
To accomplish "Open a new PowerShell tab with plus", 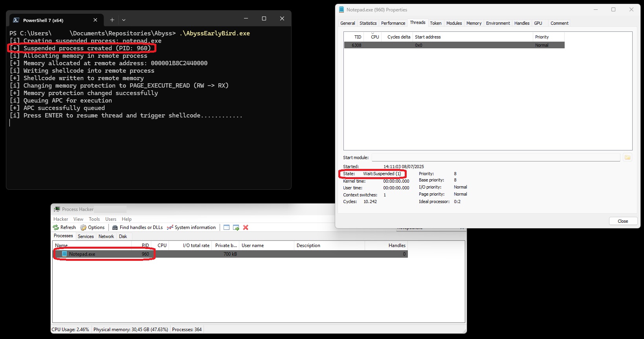I will 112,20.
